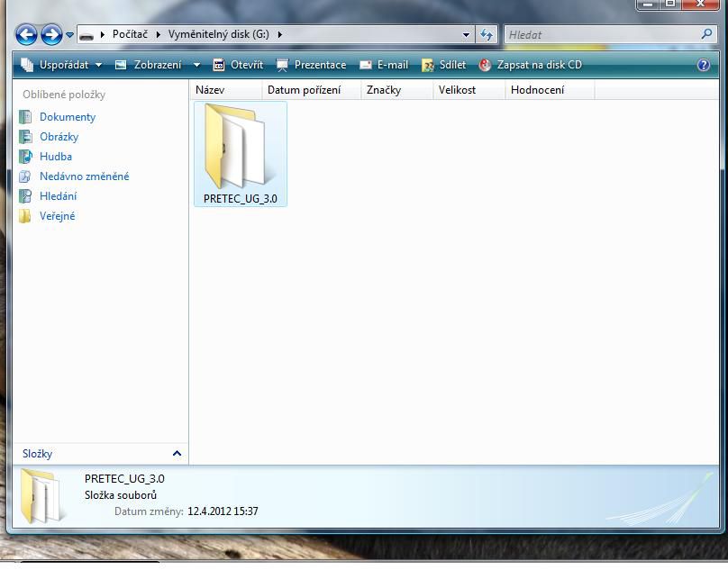This screenshot has height=570, width=728.
Task: Expand the Zobrazení views dropdown arrow
Action: (x=196, y=65)
